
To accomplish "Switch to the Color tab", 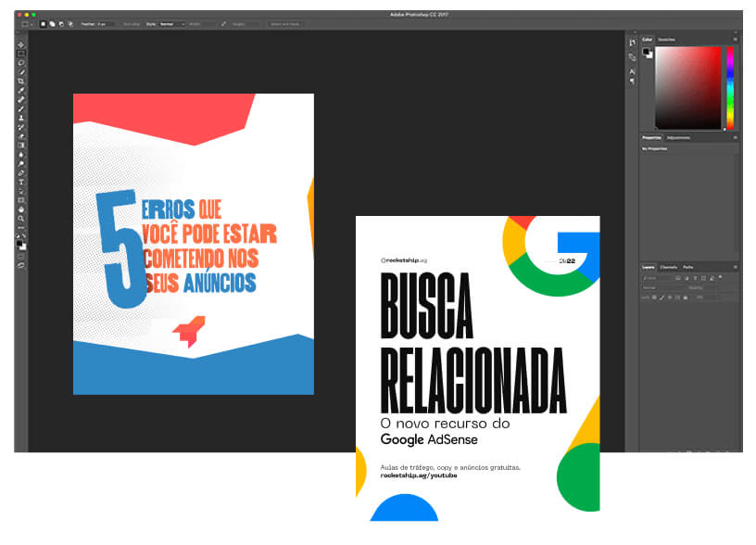I will (647, 39).
